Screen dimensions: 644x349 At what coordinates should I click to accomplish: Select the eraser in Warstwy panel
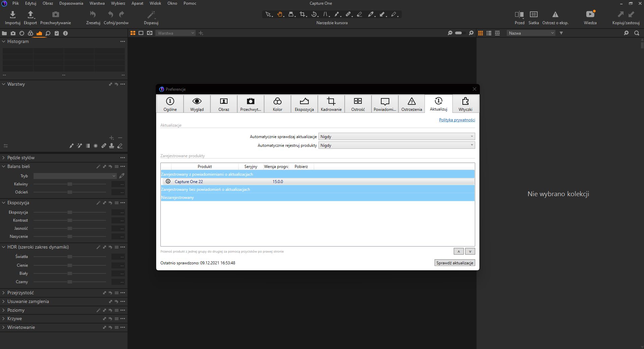(120, 146)
